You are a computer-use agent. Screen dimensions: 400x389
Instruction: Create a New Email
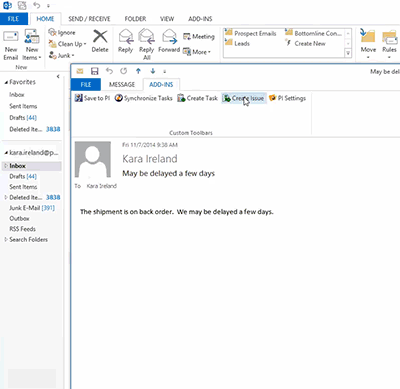[11, 45]
